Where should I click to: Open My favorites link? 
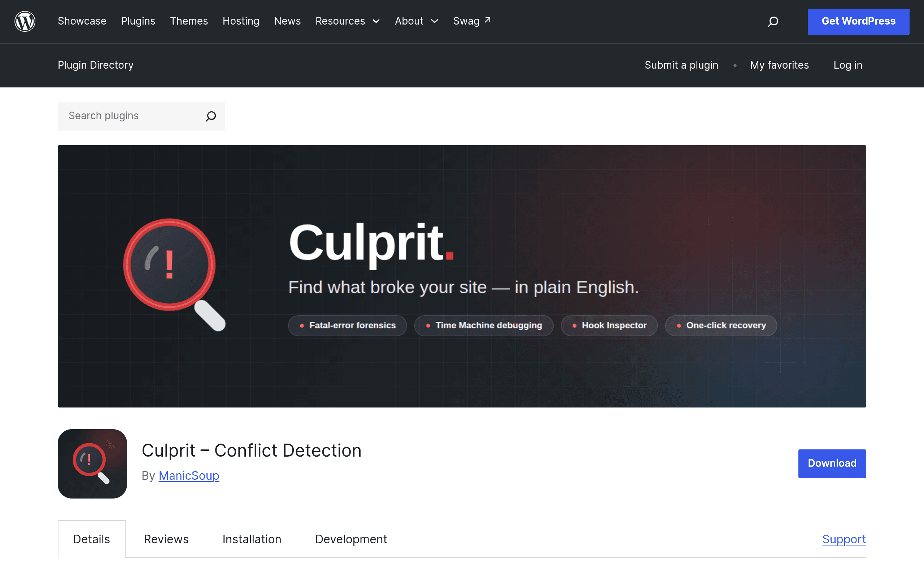(x=779, y=65)
